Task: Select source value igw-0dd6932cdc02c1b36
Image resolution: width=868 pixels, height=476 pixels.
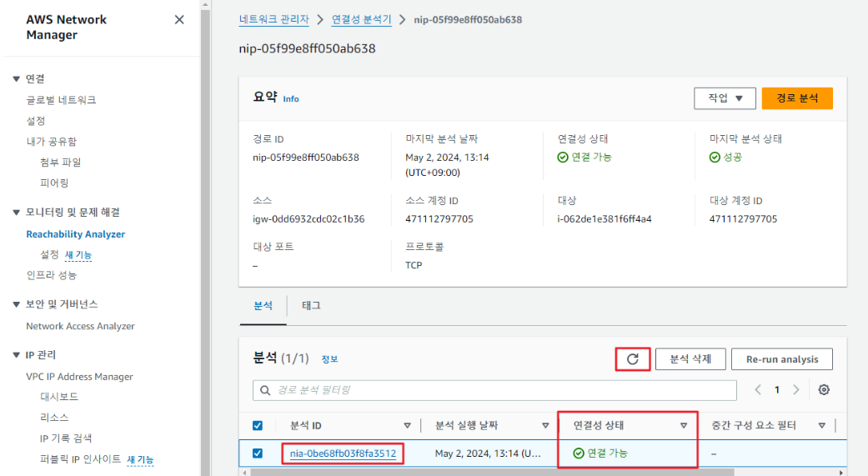Action: click(309, 218)
